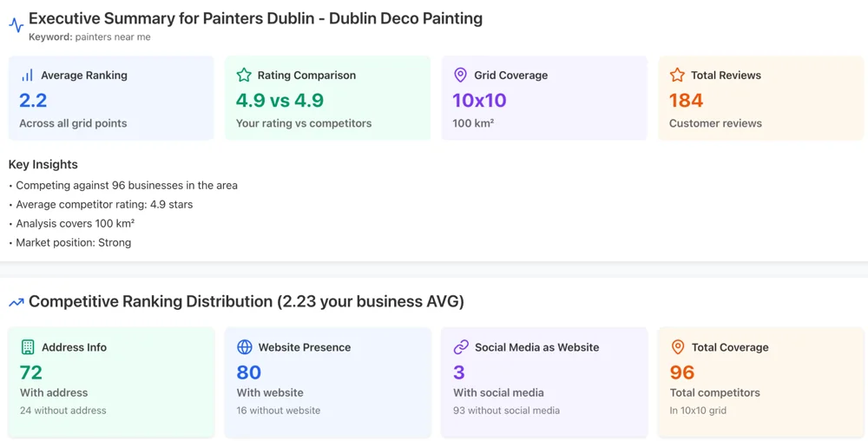Click the chain link icon for Social Media
Viewport: 868px width, 441px height.
coord(461,347)
